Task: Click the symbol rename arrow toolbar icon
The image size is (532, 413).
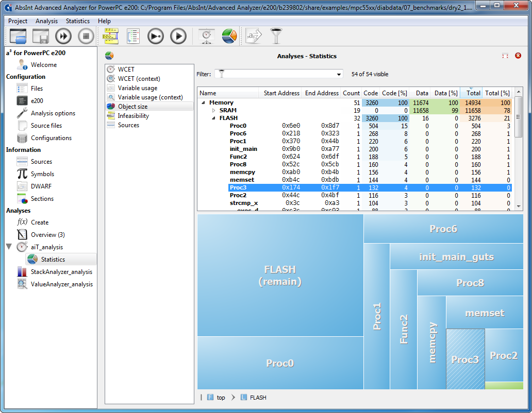Action: click(254, 36)
